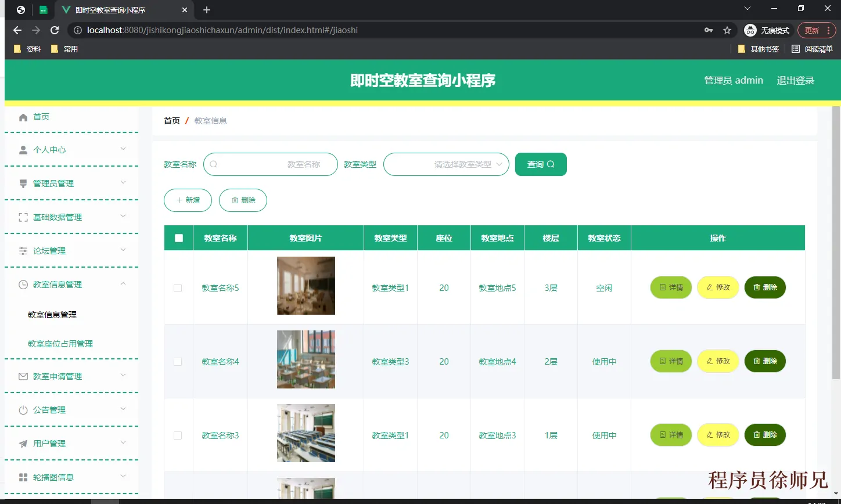
Task: Check the box for 教室名称3 row
Action: 178,435
